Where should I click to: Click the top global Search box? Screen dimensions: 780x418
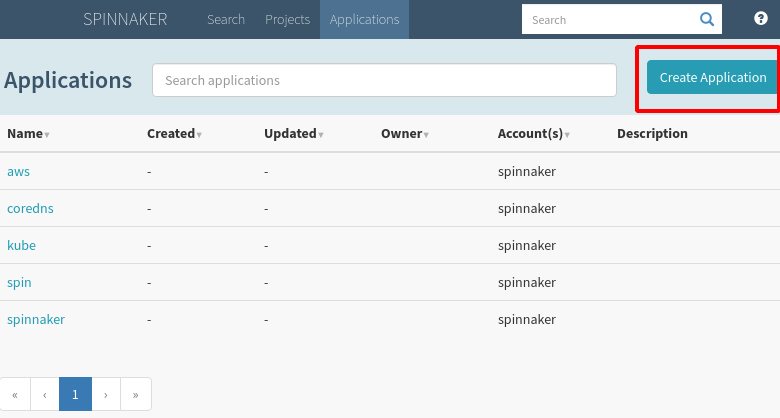click(x=608, y=19)
